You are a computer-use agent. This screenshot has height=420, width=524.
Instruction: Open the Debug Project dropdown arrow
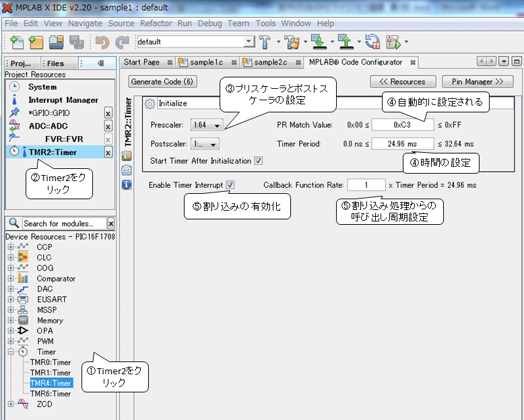tap(406, 42)
